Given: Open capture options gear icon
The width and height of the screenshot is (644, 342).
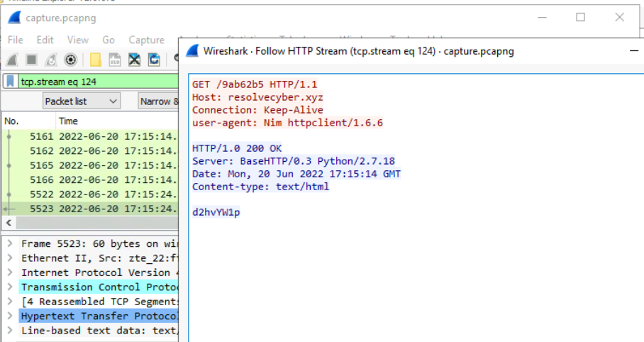Looking at the screenshot, I should pos(70,60).
